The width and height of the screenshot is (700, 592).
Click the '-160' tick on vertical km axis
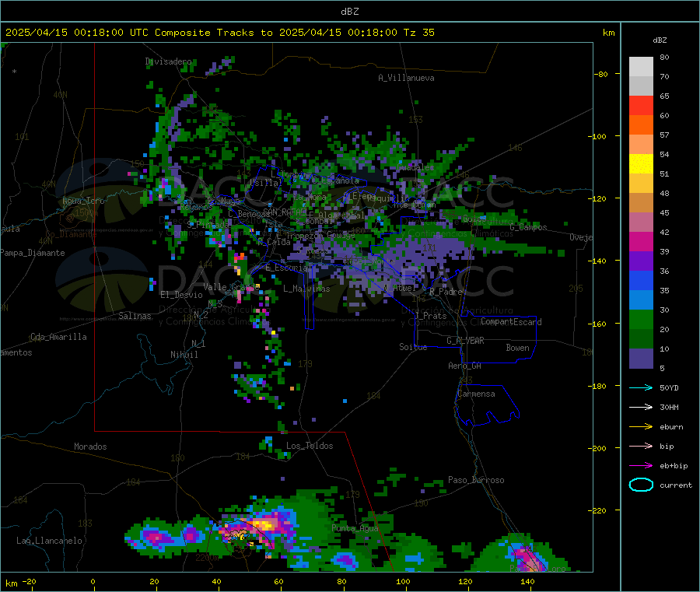coord(599,324)
